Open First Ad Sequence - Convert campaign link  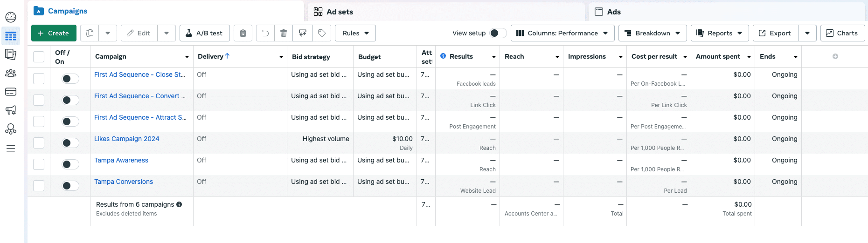[139, 96]
